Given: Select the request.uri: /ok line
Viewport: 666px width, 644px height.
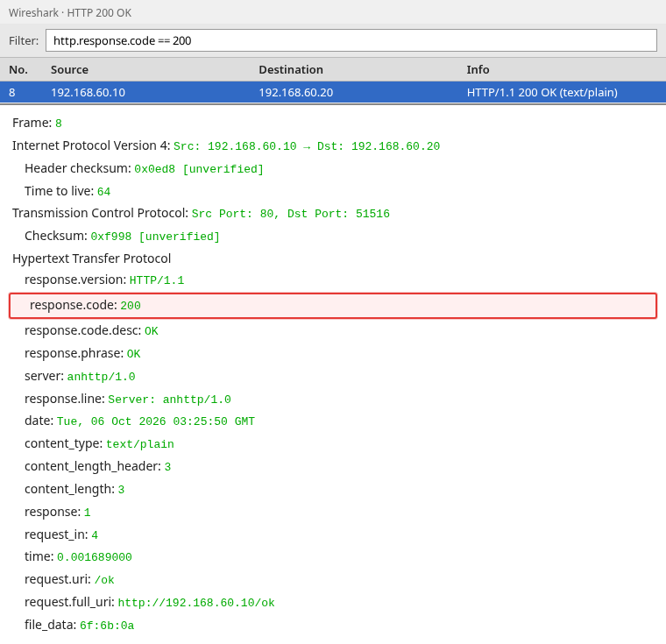Looking at the screenshot, I should coord(69,579).
